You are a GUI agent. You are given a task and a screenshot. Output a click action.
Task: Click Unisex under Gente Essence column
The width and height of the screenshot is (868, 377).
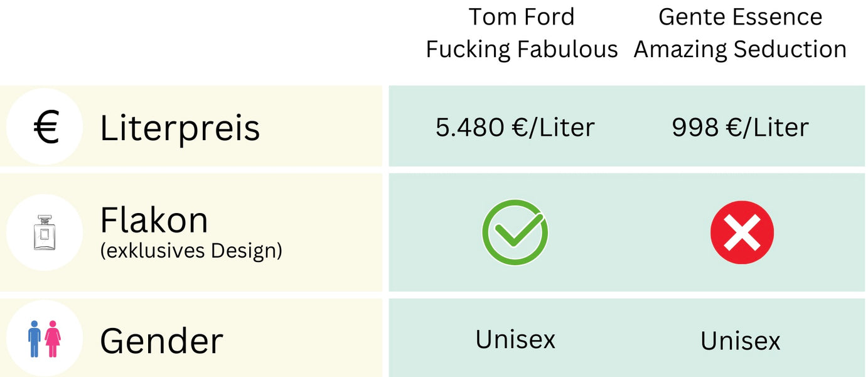pos(740,341)
